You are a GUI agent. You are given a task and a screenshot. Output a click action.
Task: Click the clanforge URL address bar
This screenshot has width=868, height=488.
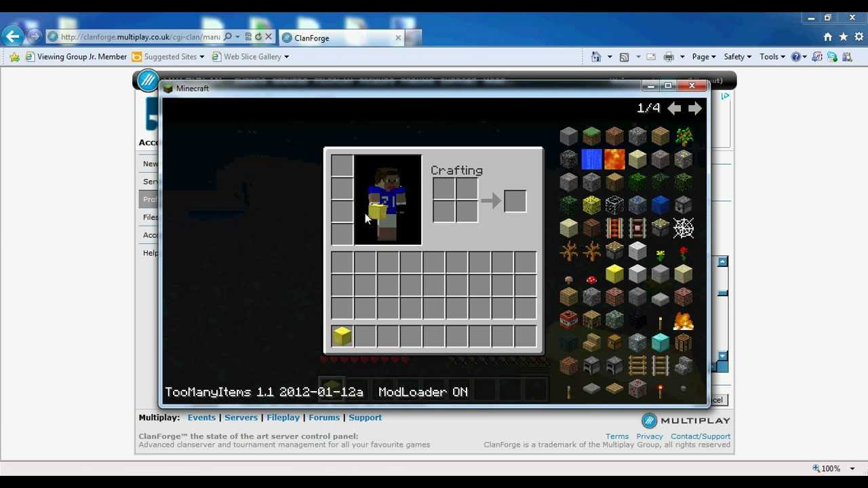click(140, 37)
